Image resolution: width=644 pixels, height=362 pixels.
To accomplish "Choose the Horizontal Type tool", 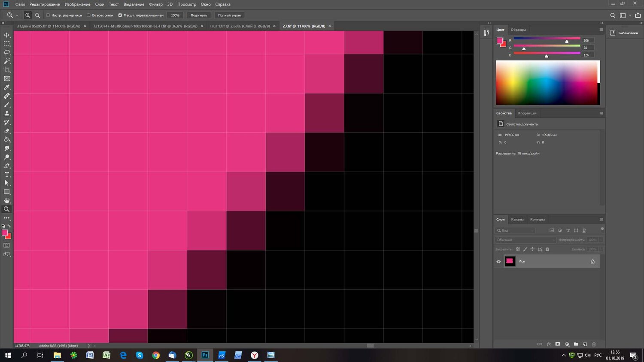I will point(7,175).
